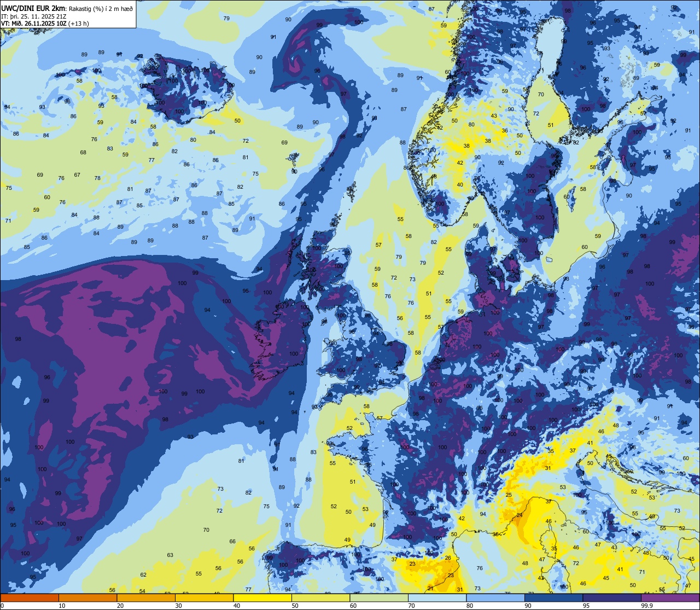The image size is (700, 610).
Task: Click the navy 95–99.9 legend swatch
Action: (612, 597)
